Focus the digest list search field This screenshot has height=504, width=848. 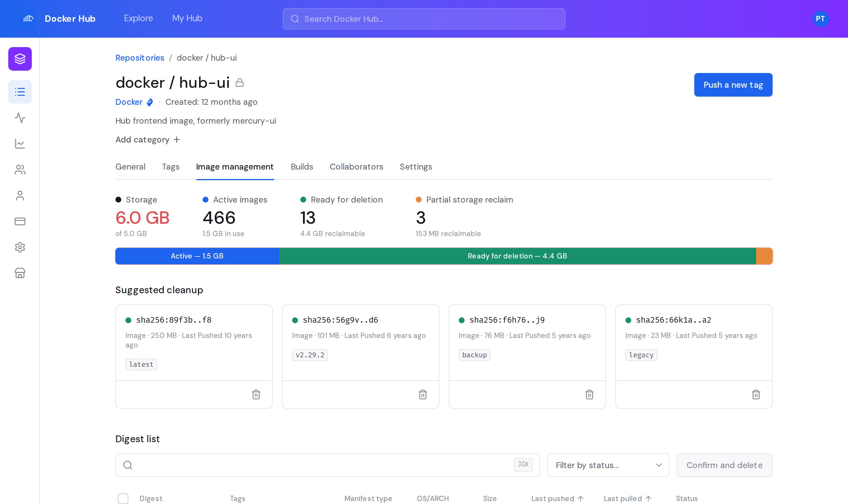tap(327, 465)
